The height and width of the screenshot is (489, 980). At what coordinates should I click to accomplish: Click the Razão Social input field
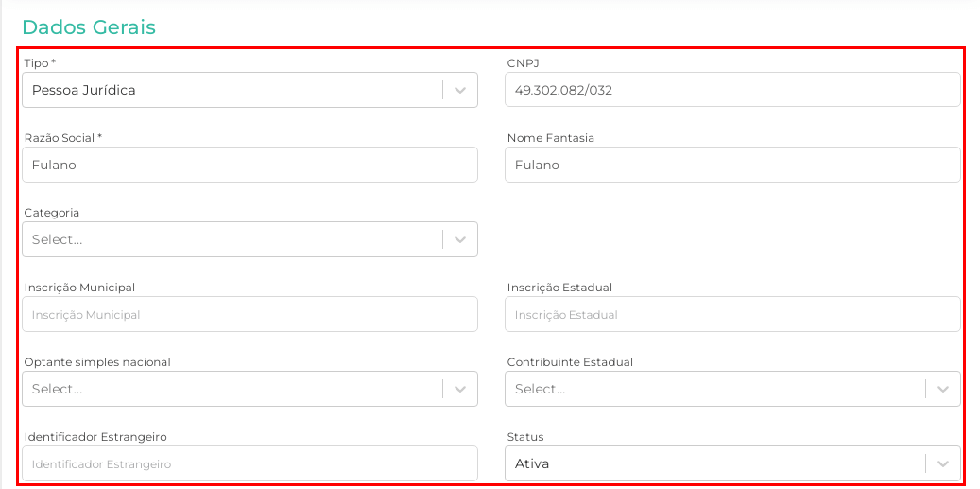pyautogui.click(x=249, y=165)
